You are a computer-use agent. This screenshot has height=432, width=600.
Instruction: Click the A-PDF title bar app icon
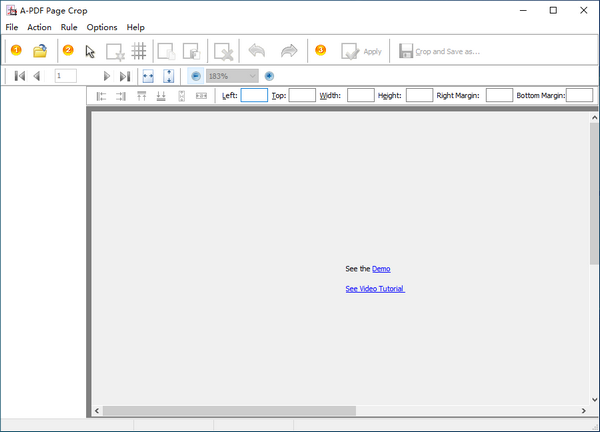(x=11, y=10)
